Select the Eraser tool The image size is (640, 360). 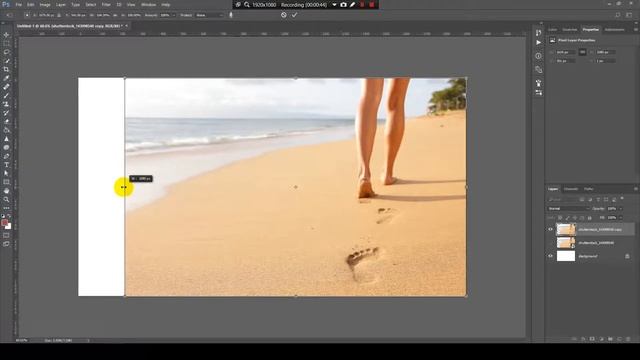[6, 121]
